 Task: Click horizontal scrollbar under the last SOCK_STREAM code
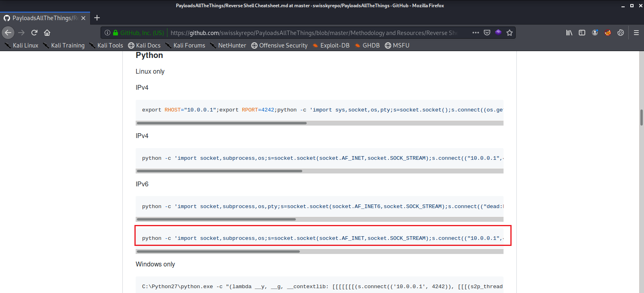[218, 252]
